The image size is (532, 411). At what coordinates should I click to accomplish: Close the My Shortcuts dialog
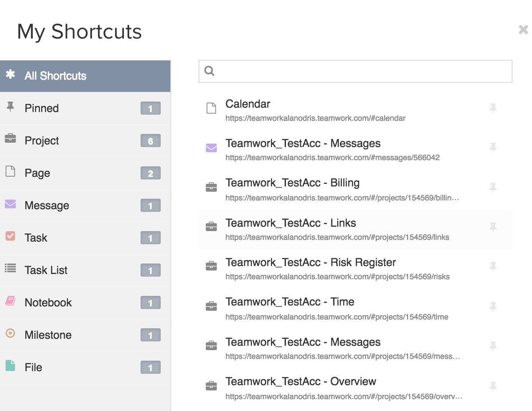(523, 29)
